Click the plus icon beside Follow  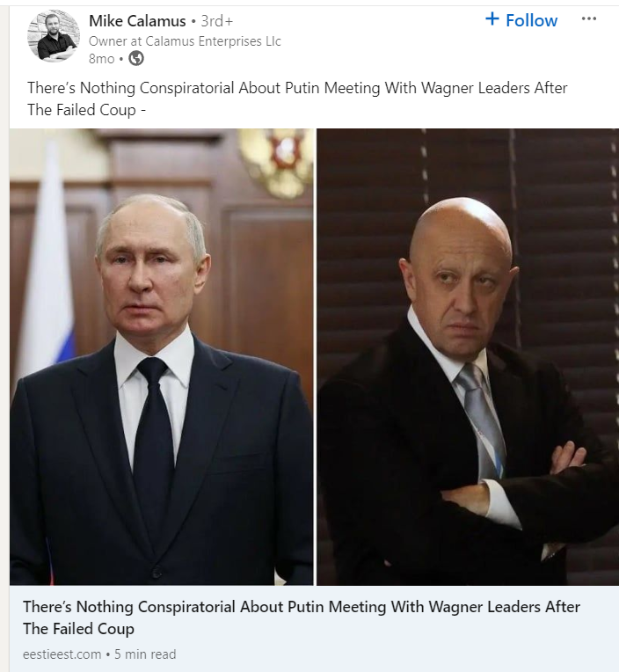tap(492, 18)
